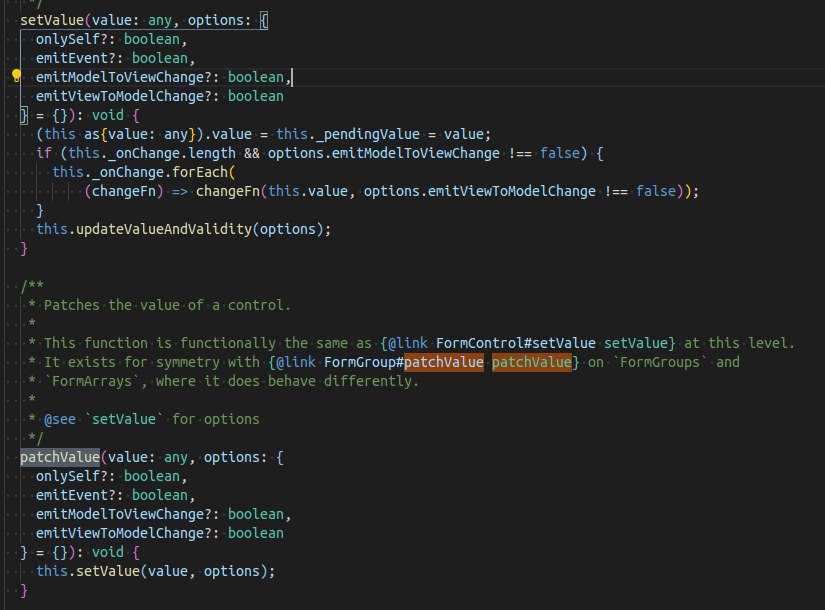Click options.emitModelToViewChange inside the if condition
The height and width of the screenshot is (610, 825).
pos(384,153)
